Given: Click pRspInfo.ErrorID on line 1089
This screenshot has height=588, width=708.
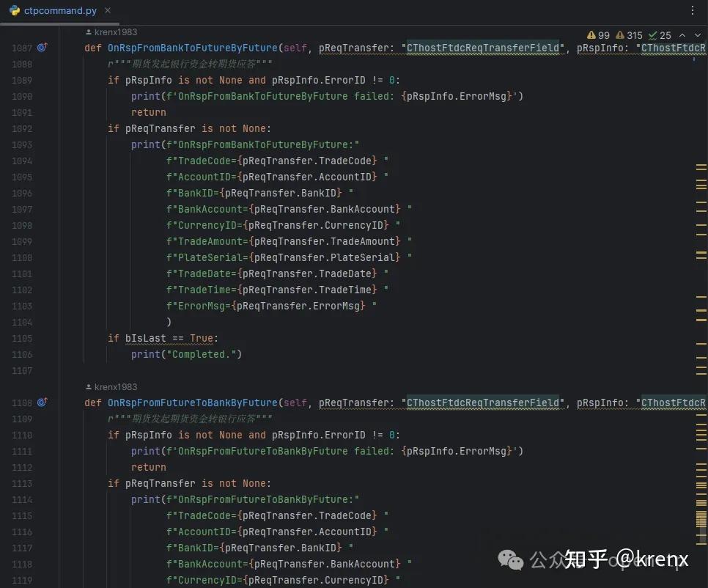Looking at the screenshot, I should click(318, 81).
